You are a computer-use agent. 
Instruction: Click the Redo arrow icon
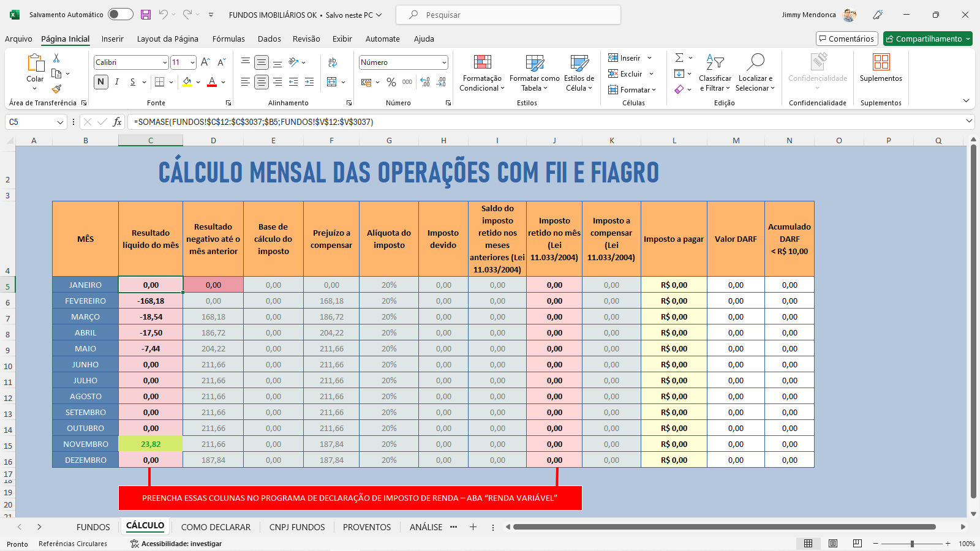[187, 14]
